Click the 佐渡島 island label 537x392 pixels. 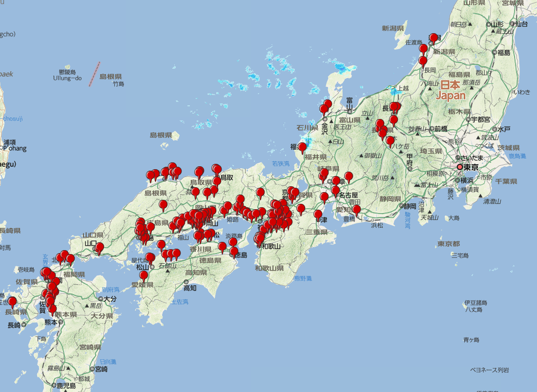point(413,42)
